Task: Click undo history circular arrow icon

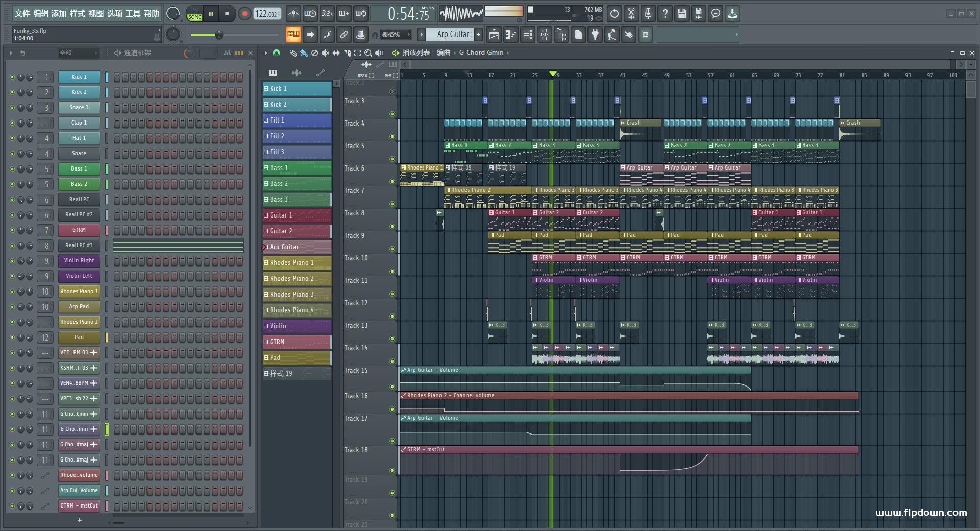Action: [615, 14]
